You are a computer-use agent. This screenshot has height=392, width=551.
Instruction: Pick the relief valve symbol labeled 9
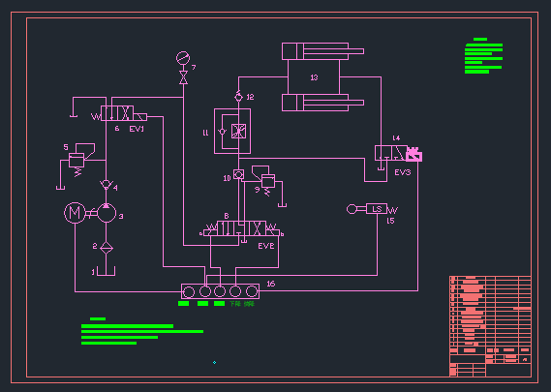click(268, 182)
